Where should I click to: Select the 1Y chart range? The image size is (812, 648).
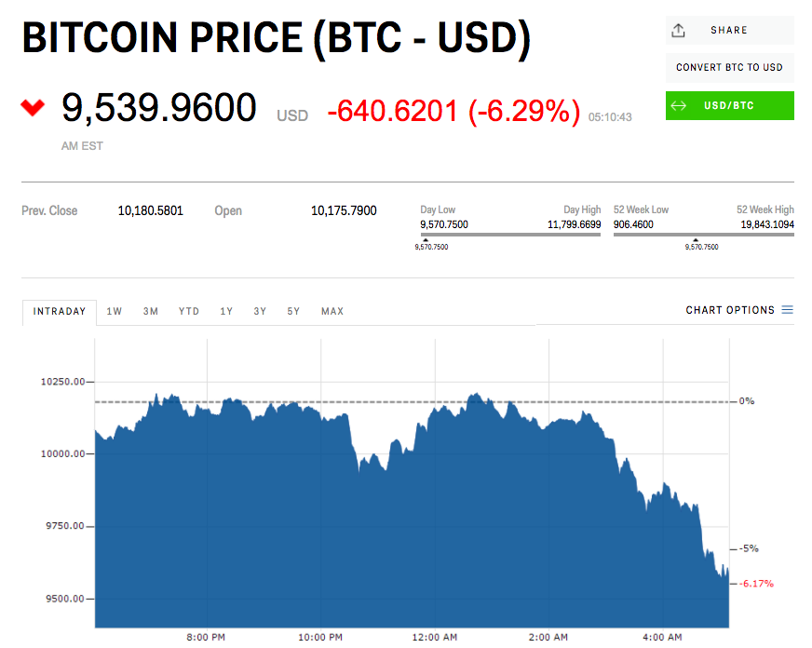(x=226, y=312)
